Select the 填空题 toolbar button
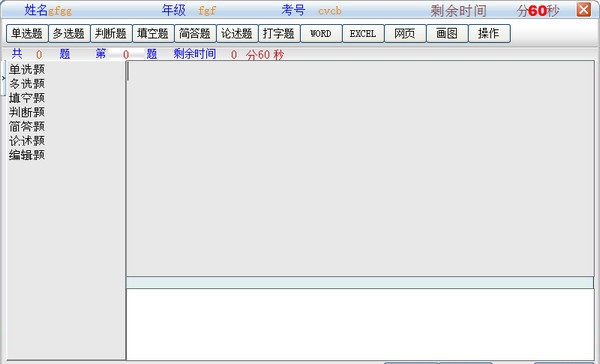 153,34
